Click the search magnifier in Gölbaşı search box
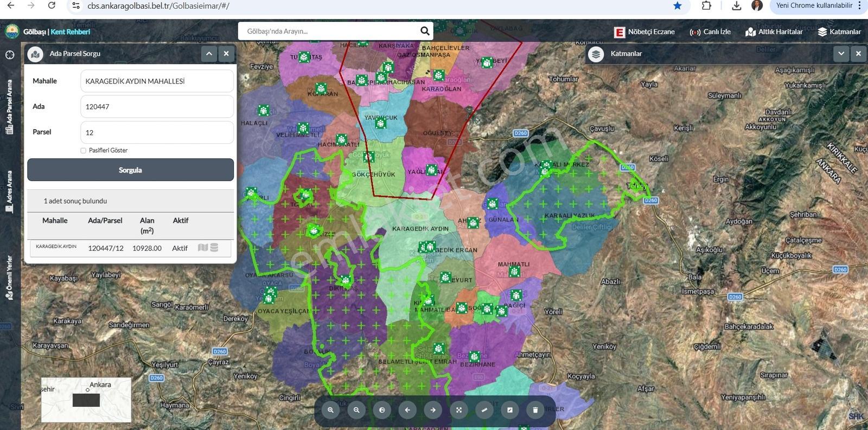The image size is (868, 430). [425, 31]
